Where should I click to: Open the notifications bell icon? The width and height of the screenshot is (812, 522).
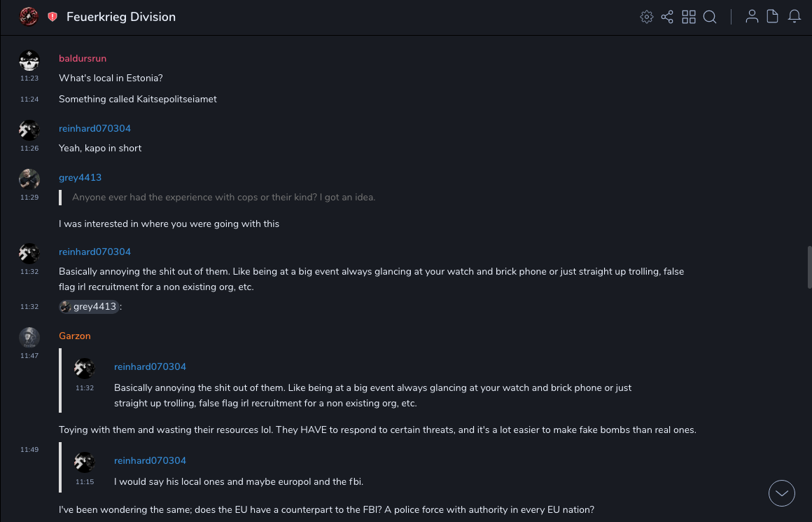coord(794,17)
